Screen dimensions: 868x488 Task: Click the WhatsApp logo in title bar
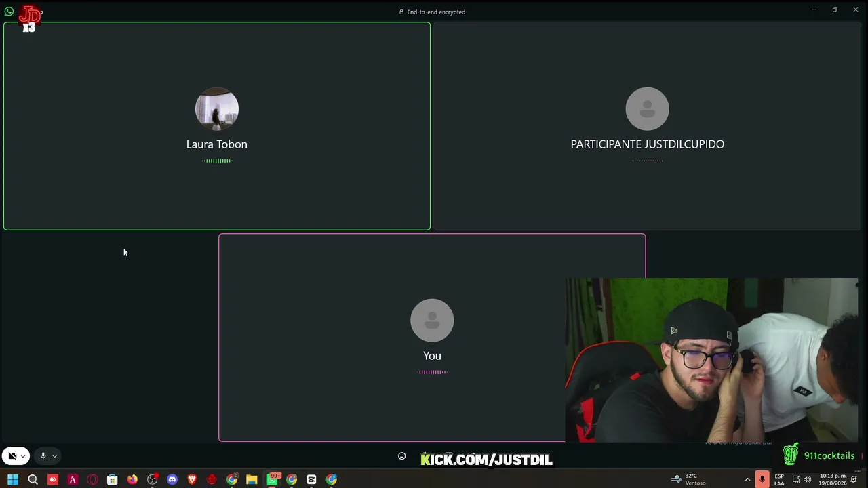pos(9,12)
